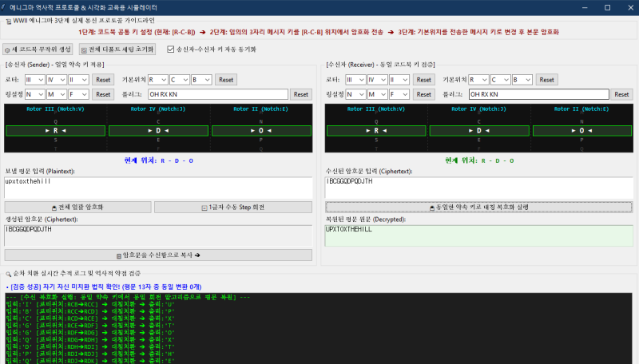The image size is (639, 364).
Task: Open receiver ring setting dropdown M
Action: (377, 94)
